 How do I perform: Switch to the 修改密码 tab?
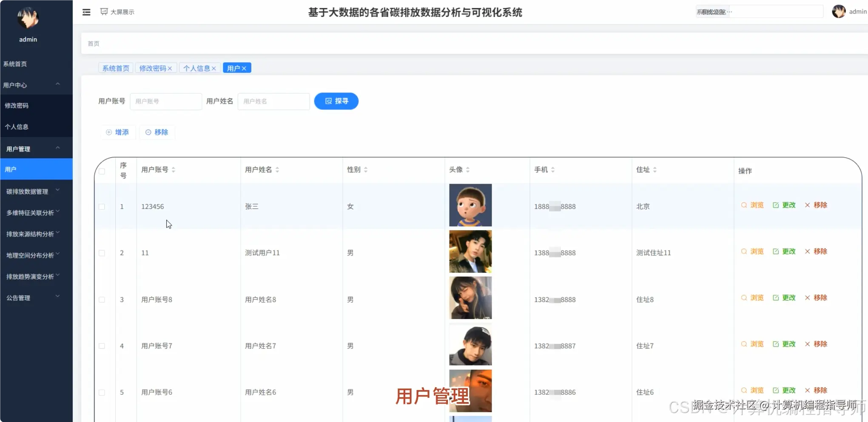153,68
